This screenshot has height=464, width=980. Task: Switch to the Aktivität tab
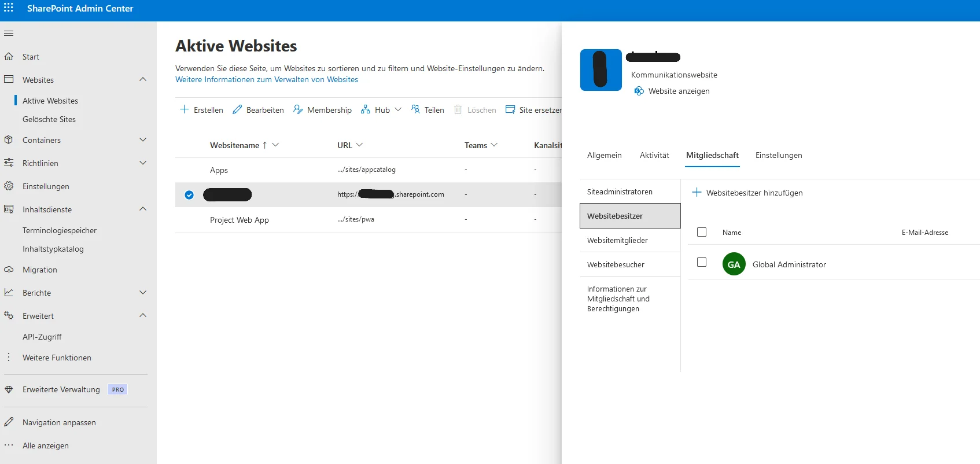[654, 155]
